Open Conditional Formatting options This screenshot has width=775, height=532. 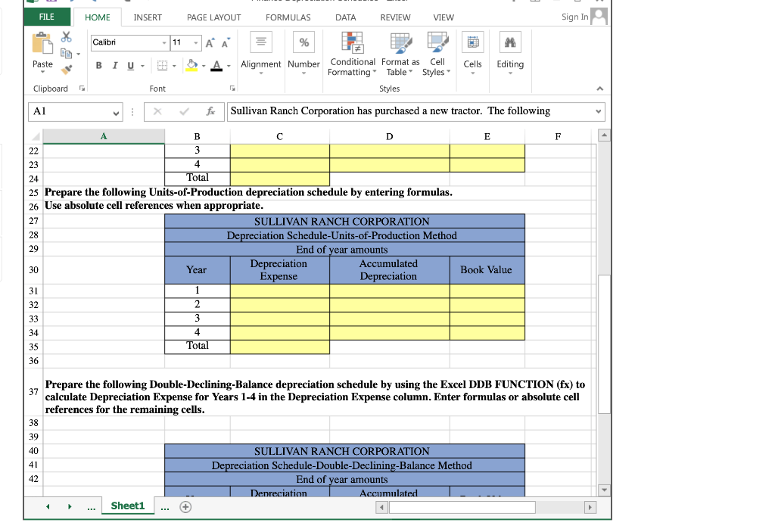click(x=351, y=54)
